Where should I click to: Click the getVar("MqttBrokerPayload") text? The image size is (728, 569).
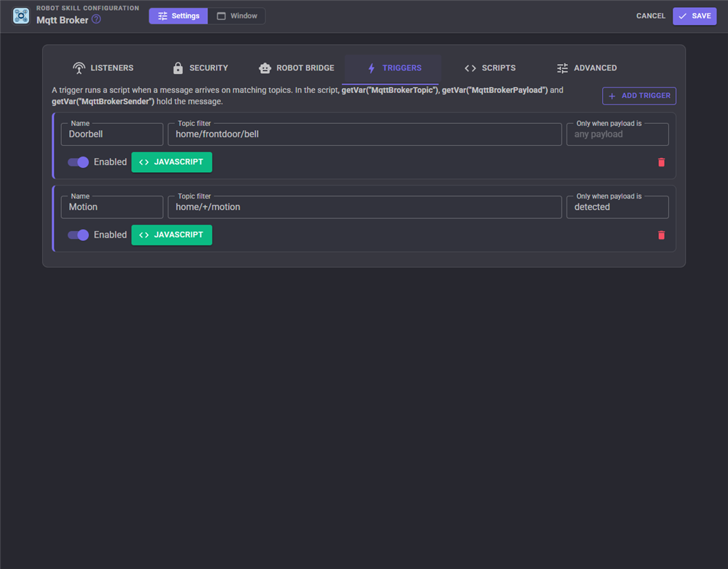pos(495,90)
